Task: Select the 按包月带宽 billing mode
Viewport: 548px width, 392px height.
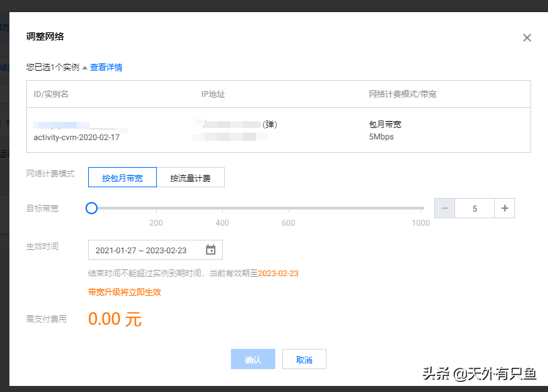Action: click(x=122, y=176)
